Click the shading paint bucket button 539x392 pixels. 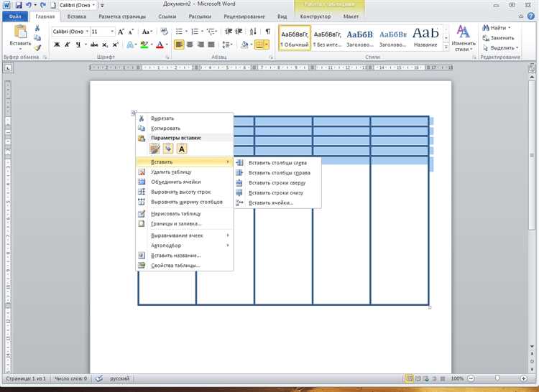pyautogui.click(x=244, y=45)
